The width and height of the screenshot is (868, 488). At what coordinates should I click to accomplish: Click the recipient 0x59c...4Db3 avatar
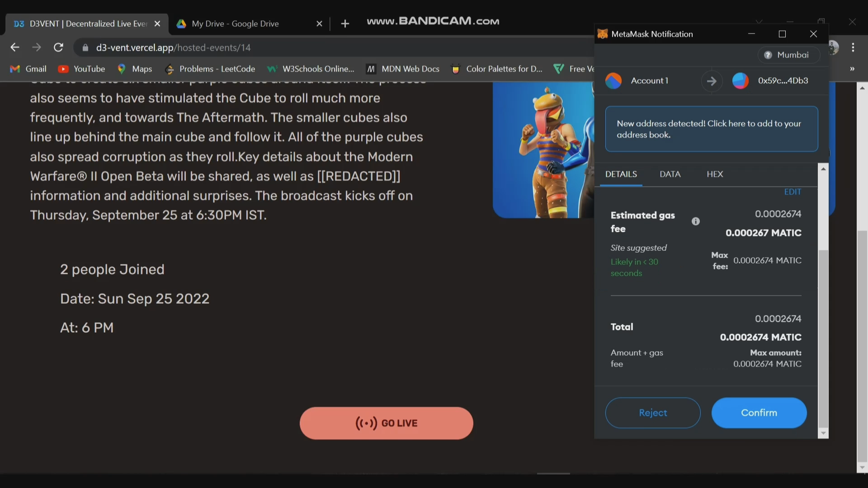(x=741, y=80)
